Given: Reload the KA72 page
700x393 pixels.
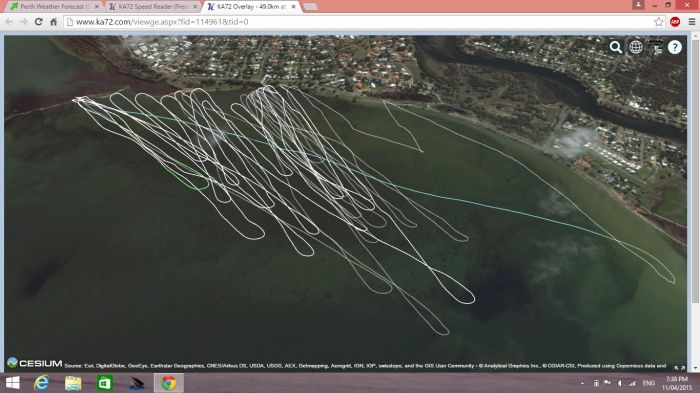Looking at the screenshot, I should tap(38, 21).
